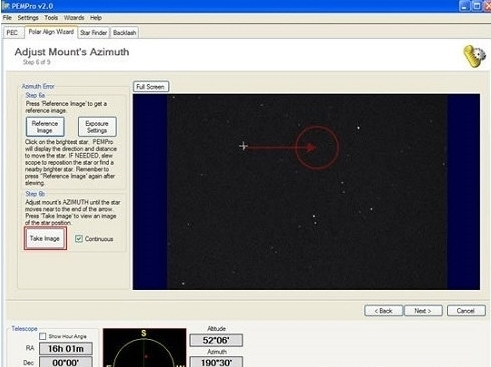
Task: Switch to the PEC tab
Action: [x=13, y=33]
